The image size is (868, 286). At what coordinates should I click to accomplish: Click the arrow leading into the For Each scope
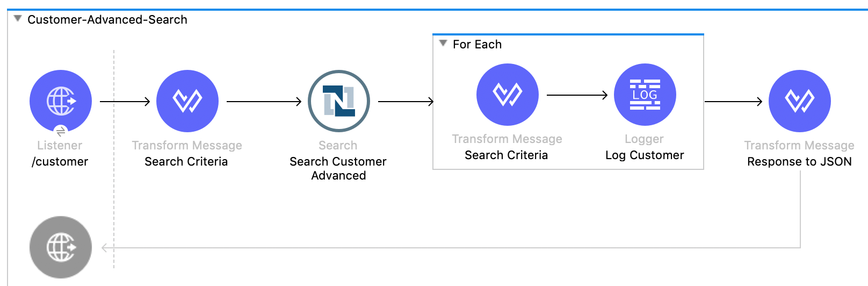[x=406, y=101]
